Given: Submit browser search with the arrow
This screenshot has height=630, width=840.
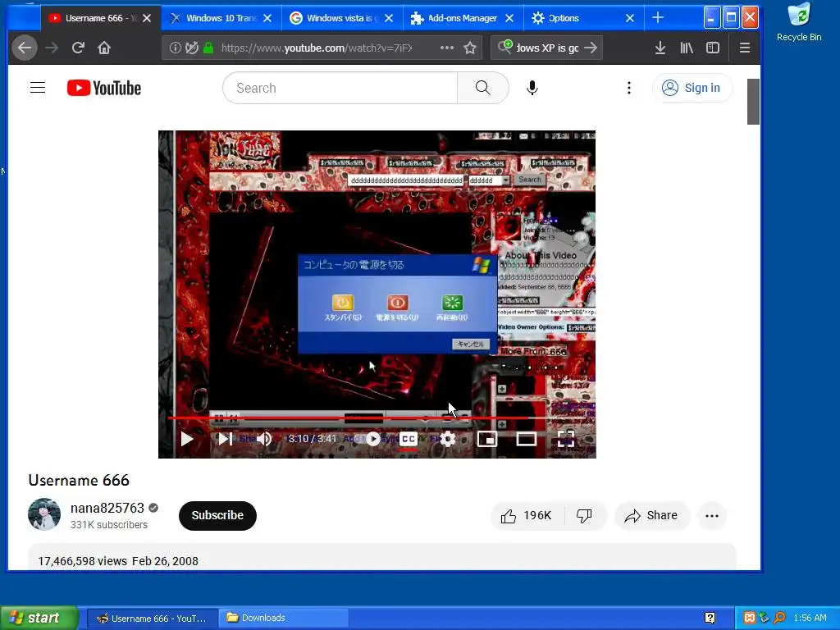Looking at the screenshot, I should pyautogui.click(x=591, y=48).
